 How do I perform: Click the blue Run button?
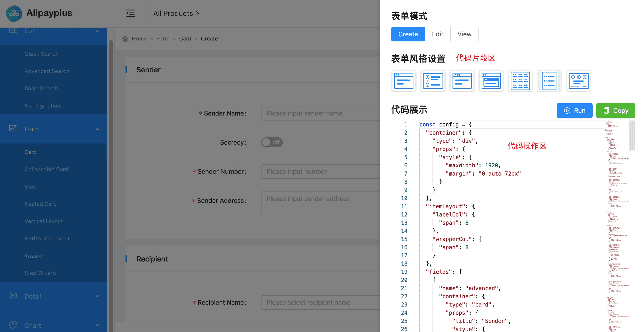click(574, 111)
